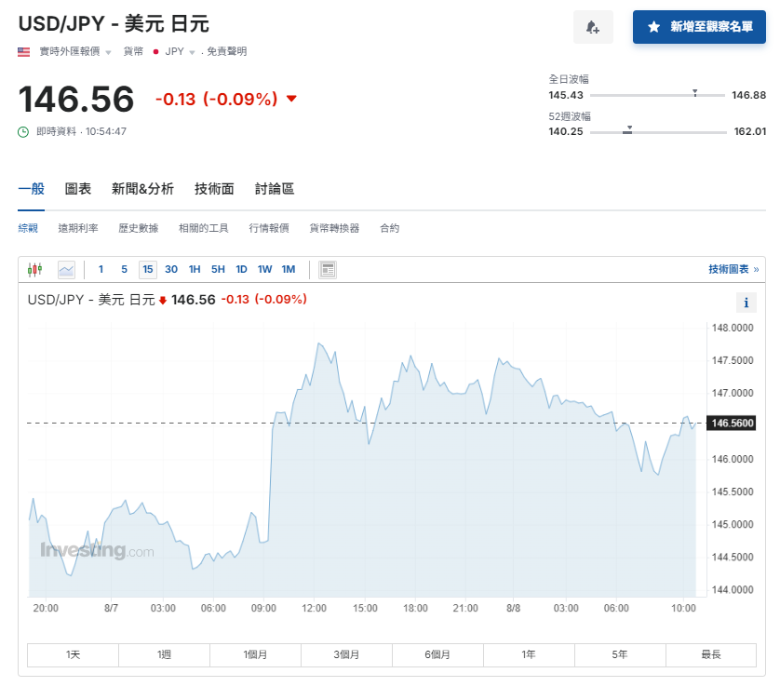Open the 歷史數據 sub-tab

pos(138,228)
